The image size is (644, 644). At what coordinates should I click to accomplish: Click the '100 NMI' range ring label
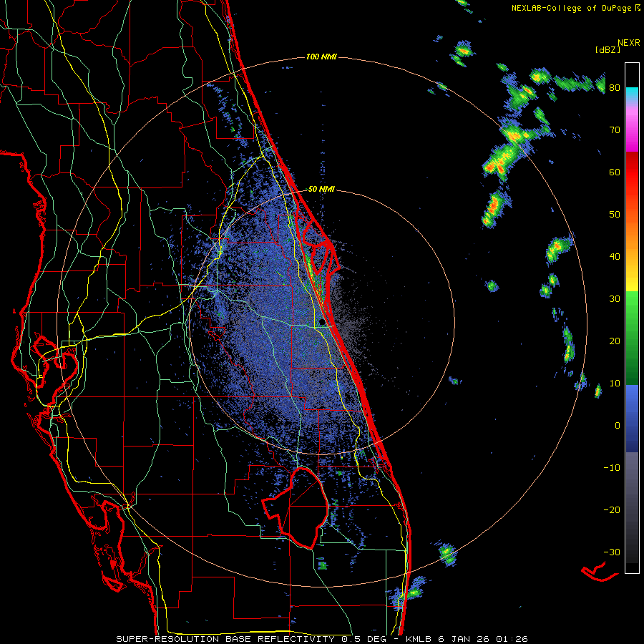click(x=321, y=57)
